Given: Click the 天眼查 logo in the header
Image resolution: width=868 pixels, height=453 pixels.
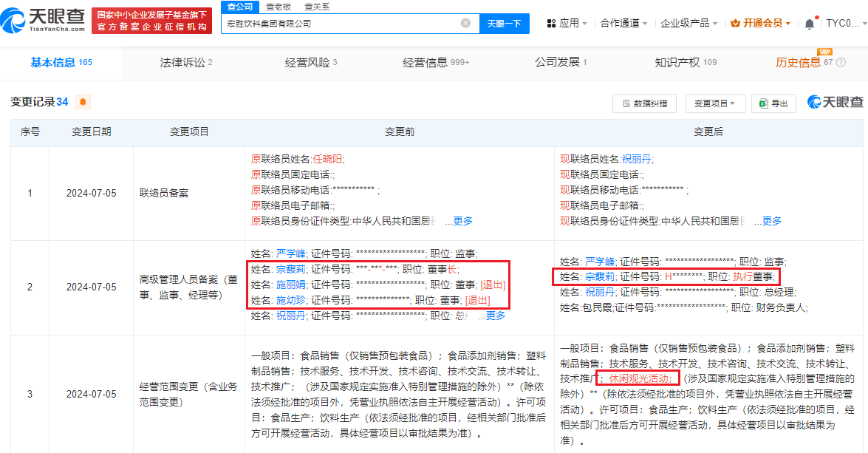Looking at the screenshot, I should [43, 20].
